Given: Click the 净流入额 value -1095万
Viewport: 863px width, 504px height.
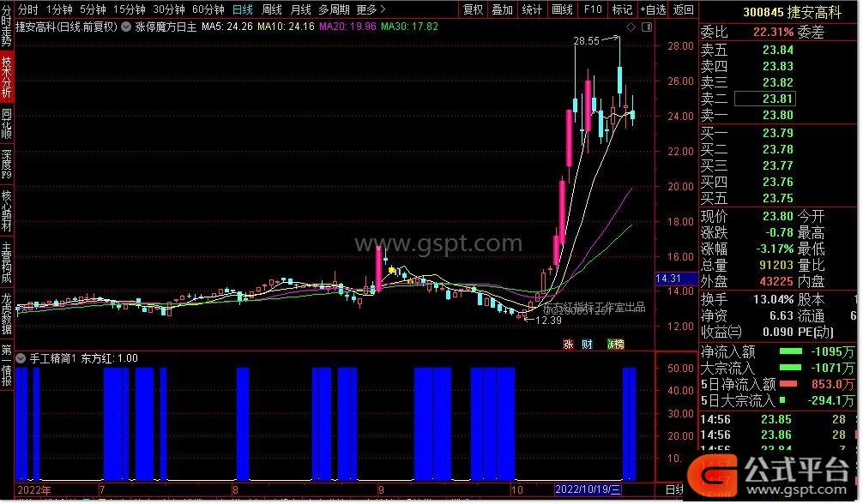Looking at the screenshot, I should pos(832,351).
